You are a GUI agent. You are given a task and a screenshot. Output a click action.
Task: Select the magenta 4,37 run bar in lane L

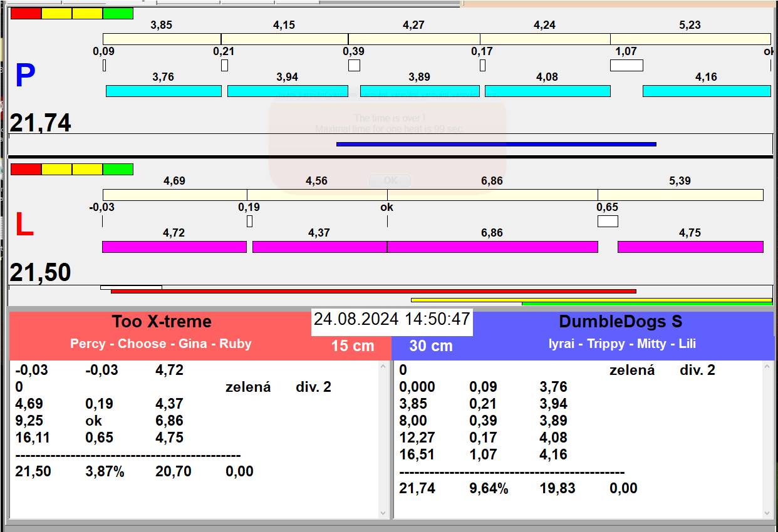click(x=319, y=247)
